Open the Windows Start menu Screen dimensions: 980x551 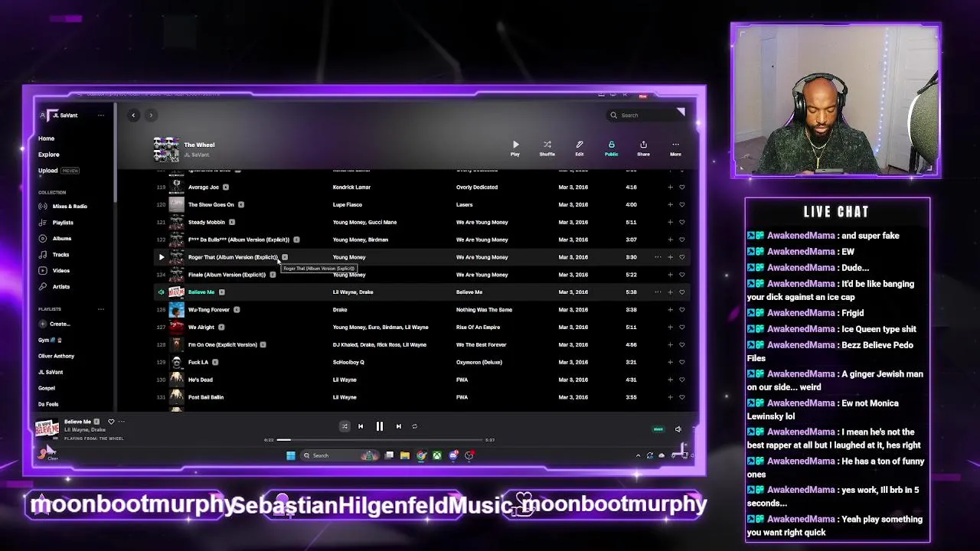291,455
